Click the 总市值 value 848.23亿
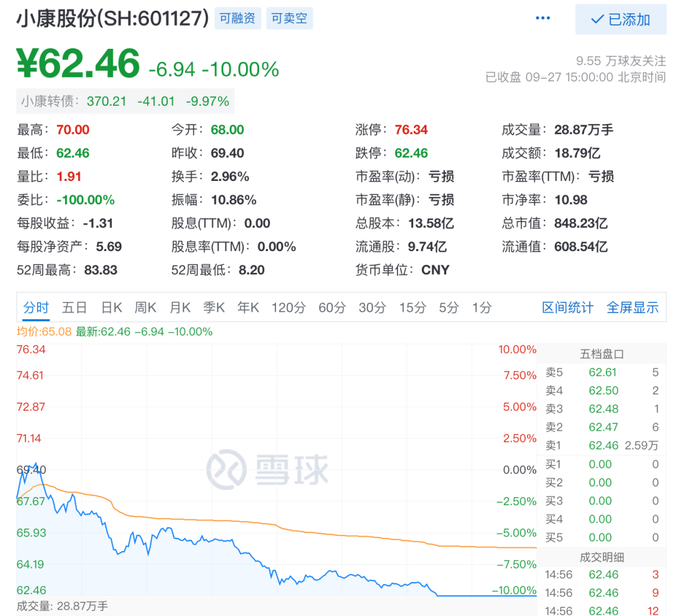 (581, 223)
